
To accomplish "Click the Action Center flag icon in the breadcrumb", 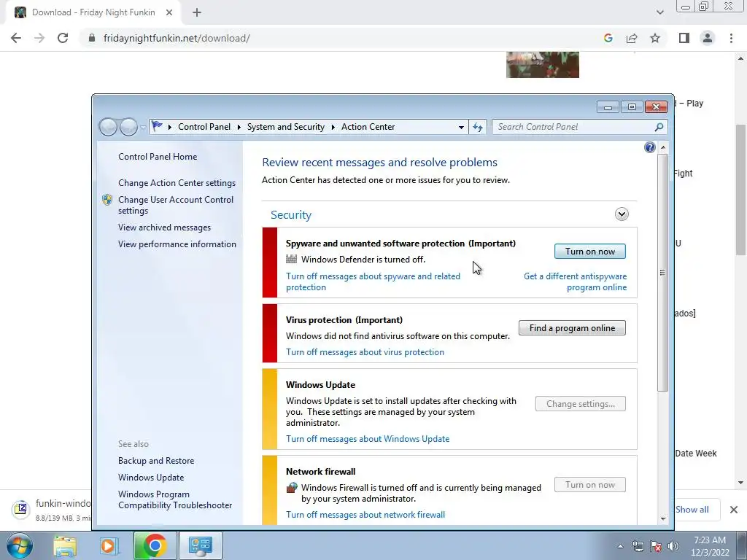I will (x=157, y=126).
